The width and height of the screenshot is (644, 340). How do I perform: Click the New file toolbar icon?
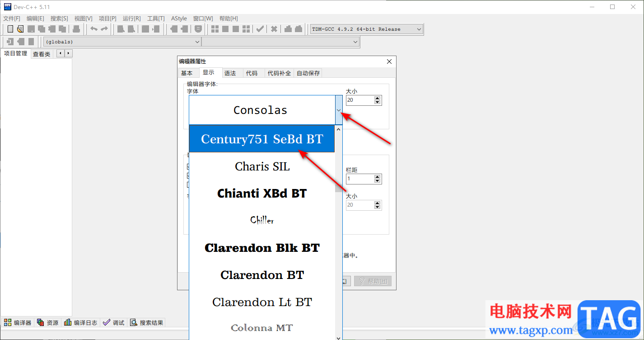point(10,29)
